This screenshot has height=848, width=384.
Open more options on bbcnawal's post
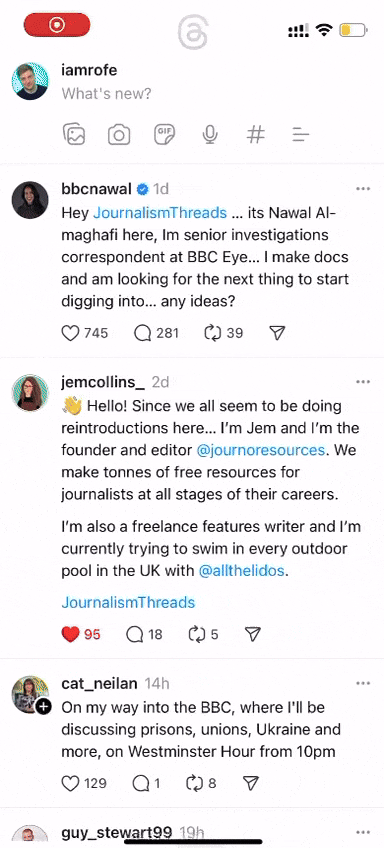coord(363,188)
